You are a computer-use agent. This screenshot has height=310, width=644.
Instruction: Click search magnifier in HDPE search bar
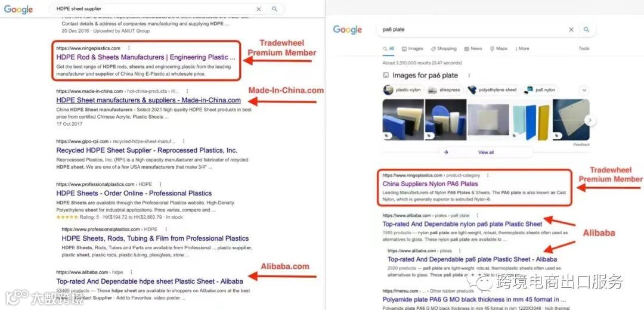tap(274, 9)
